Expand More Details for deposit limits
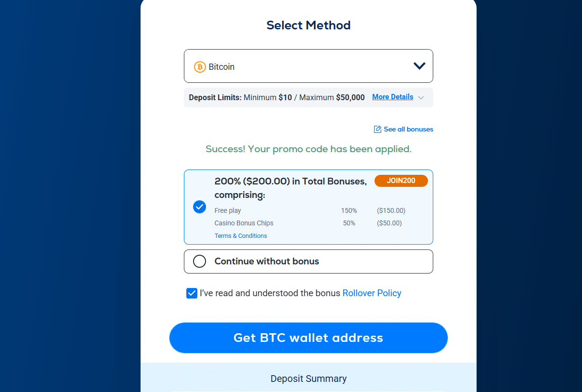 point(392,97)
